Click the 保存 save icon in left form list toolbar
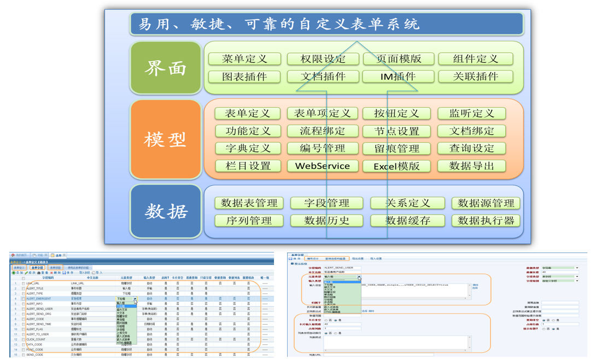Viewport: 601px width, 364px height. click(64, 273)
